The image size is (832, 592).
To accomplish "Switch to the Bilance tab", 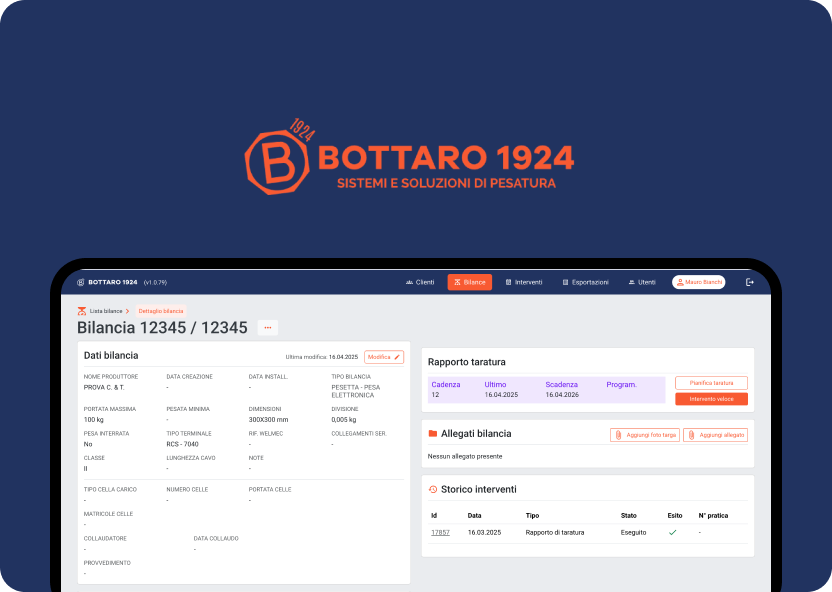I will coord(470,281).
